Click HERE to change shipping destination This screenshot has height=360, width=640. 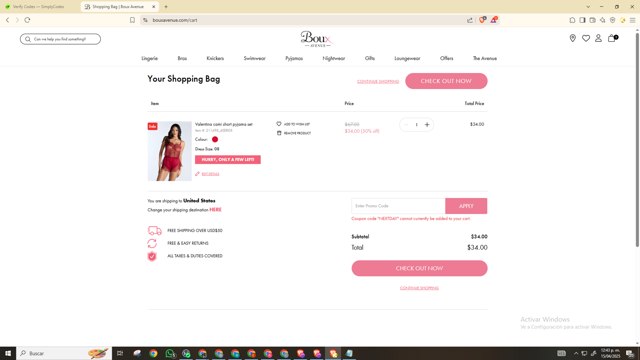tap(215, 210)
